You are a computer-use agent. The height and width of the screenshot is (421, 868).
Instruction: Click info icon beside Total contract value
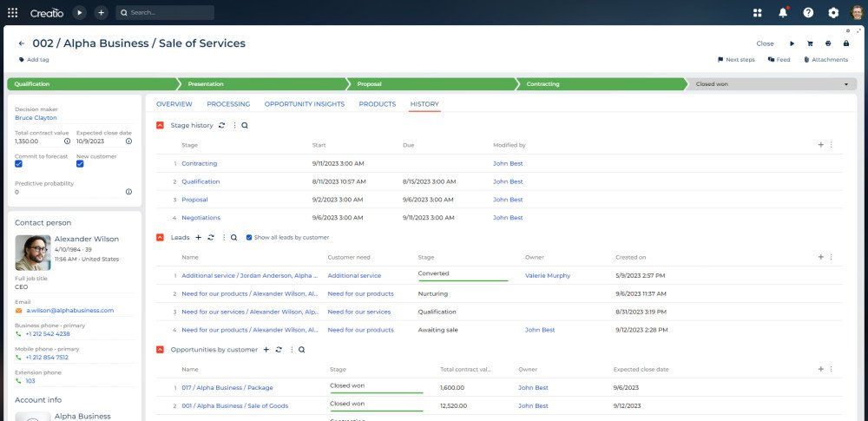click(68, 141)
